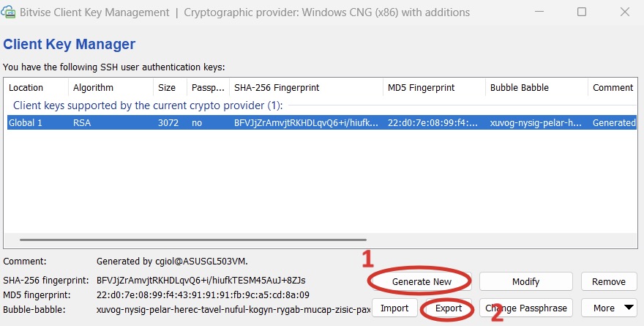644x326 pixels.
Task: Click the SHA-256 Fingerprint column header
Action: pyautogui.click(x=277, y=87)
